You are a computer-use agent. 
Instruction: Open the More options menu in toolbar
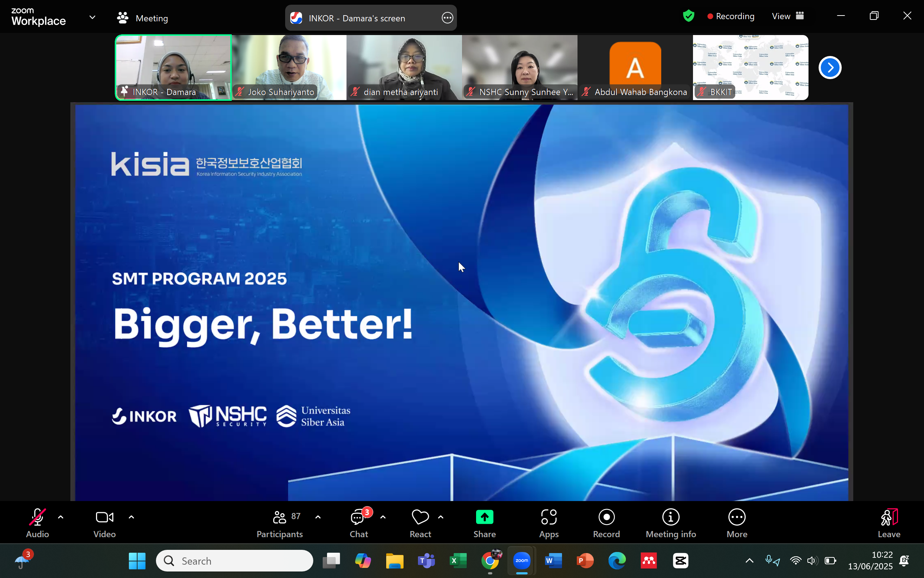(737, 523)
